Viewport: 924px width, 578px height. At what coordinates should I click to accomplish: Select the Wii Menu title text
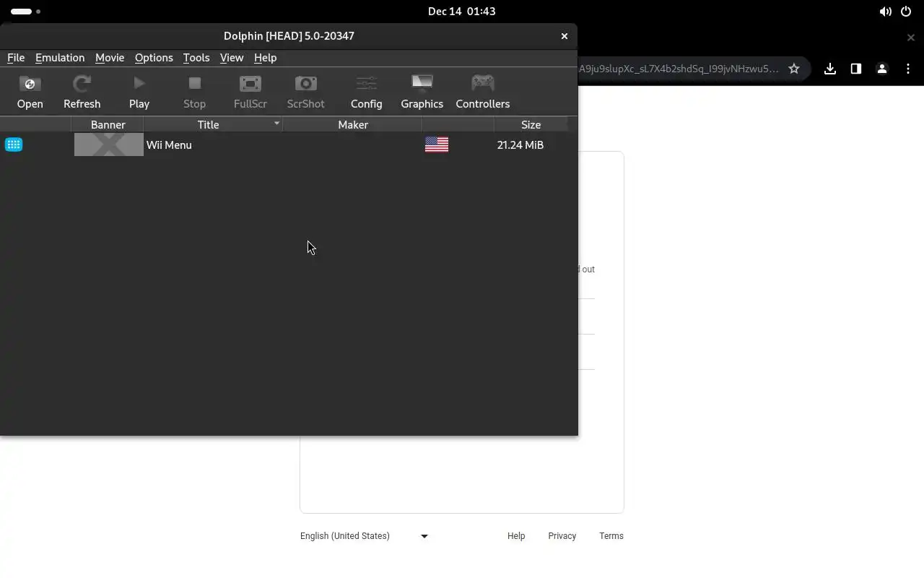click(x=169, y=145)
